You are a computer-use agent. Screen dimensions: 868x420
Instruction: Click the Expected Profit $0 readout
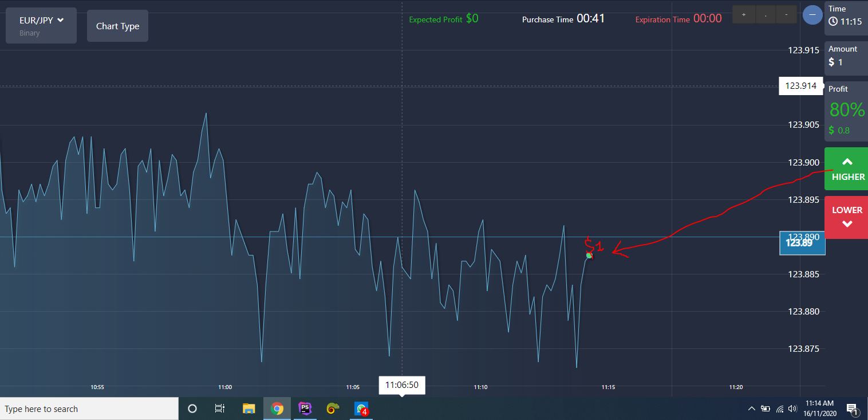coord(444,19)
